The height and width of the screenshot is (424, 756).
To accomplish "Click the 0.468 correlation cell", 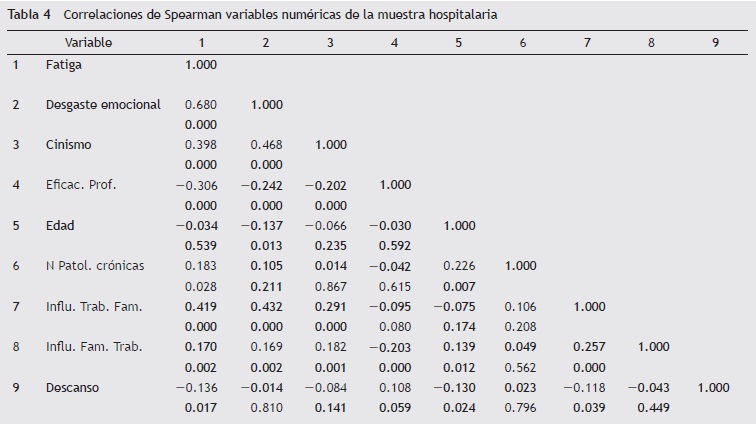I will click(x=266, y=145).
